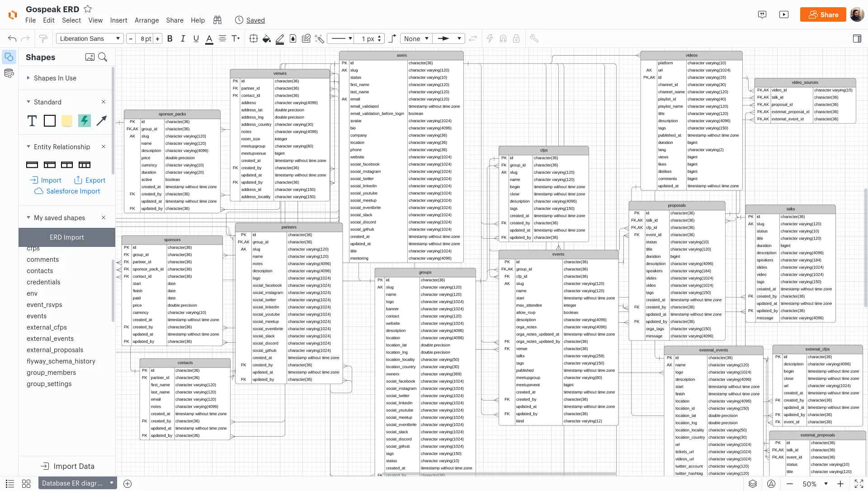Click the binoculars search icon in menu bar
This screenshot has width=868, height=491.
coord(217,20)
